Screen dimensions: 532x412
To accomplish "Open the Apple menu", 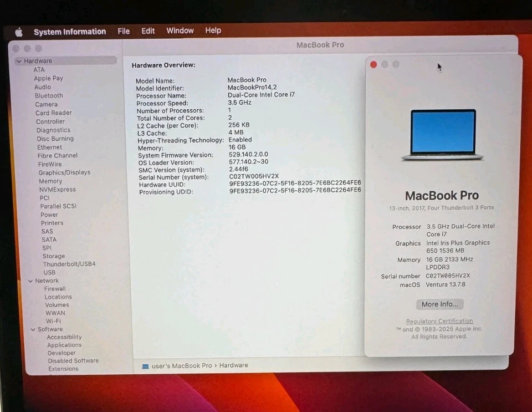I will click(x=19, y=32).
